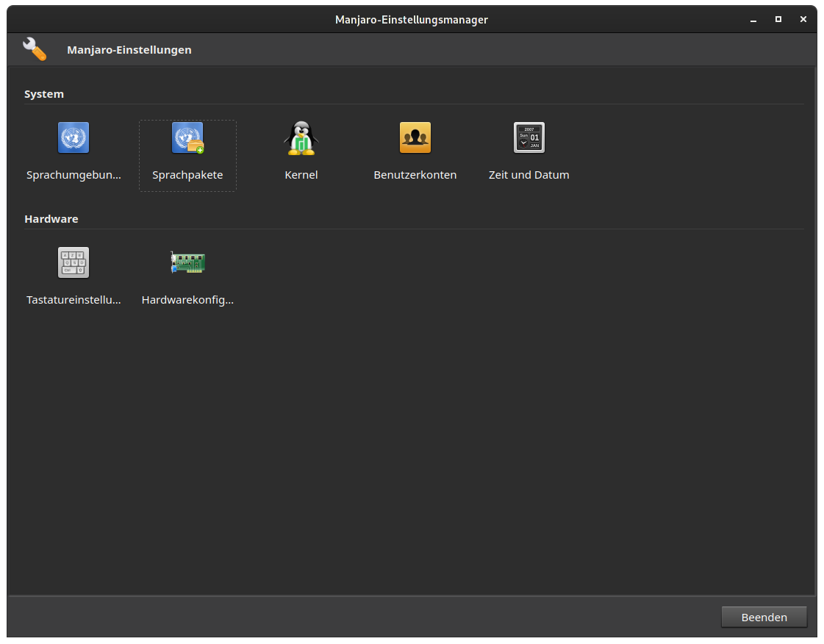This screenshot has height=644, width=824.
Task: Click the "Tastatureinstellu..." label
Action: [x=74, y=300]
